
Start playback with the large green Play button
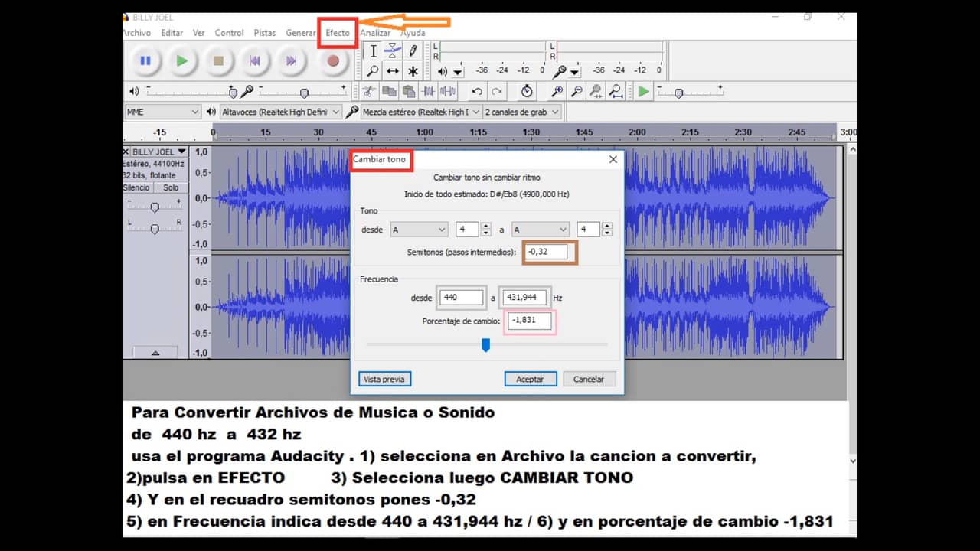tap(181, 61)
